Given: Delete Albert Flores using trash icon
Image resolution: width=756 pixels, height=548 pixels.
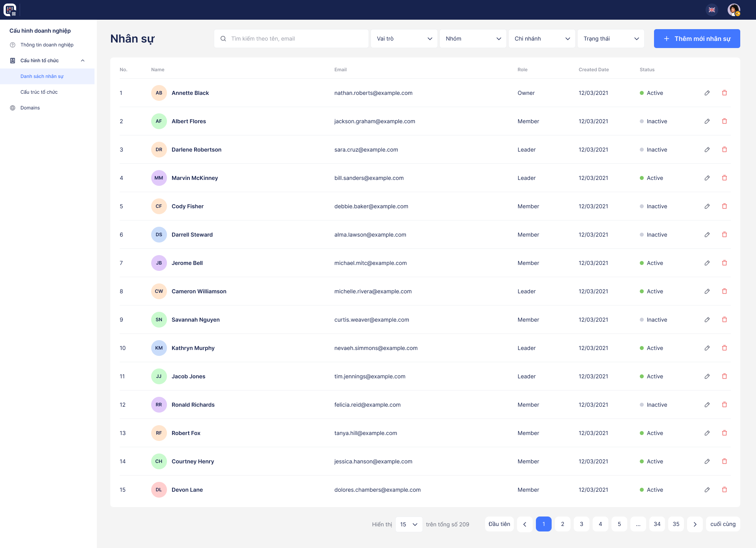Looking at the screenshot, I should tap(724, 121).
